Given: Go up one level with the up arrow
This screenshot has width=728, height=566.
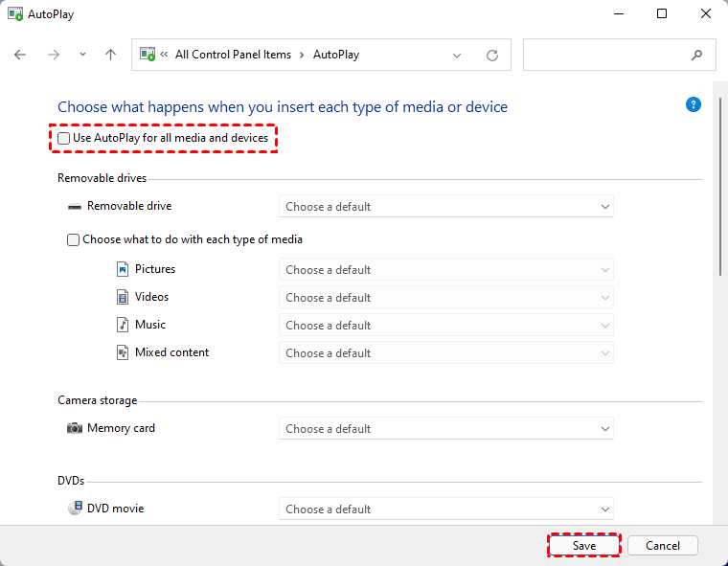Looking at the screenshot, I should tap(110, 55).
